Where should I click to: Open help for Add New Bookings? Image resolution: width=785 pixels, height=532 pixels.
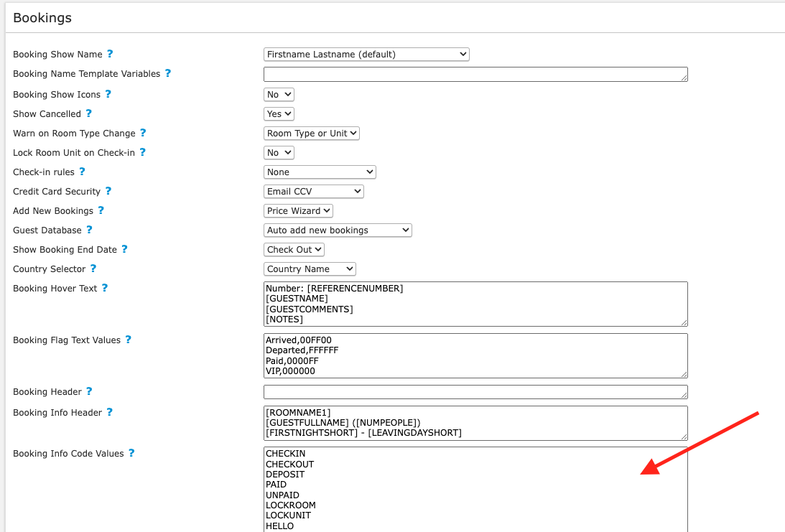(x=101, y=210)
